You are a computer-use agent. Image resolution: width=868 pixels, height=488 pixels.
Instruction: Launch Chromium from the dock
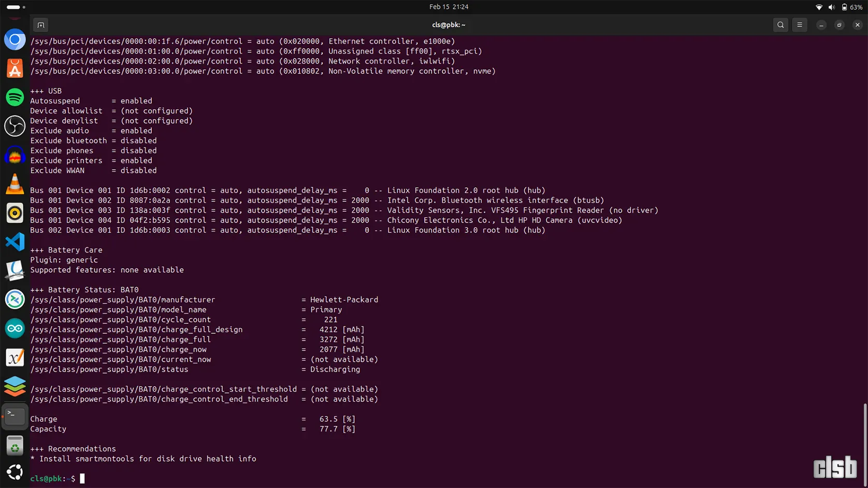coord(15,40)
